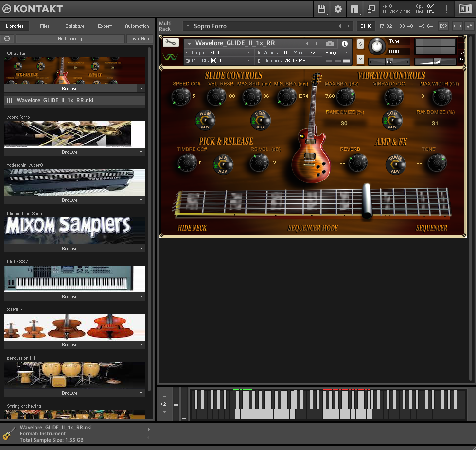Click the snapshot camera icon

click(x=330, y=44)
